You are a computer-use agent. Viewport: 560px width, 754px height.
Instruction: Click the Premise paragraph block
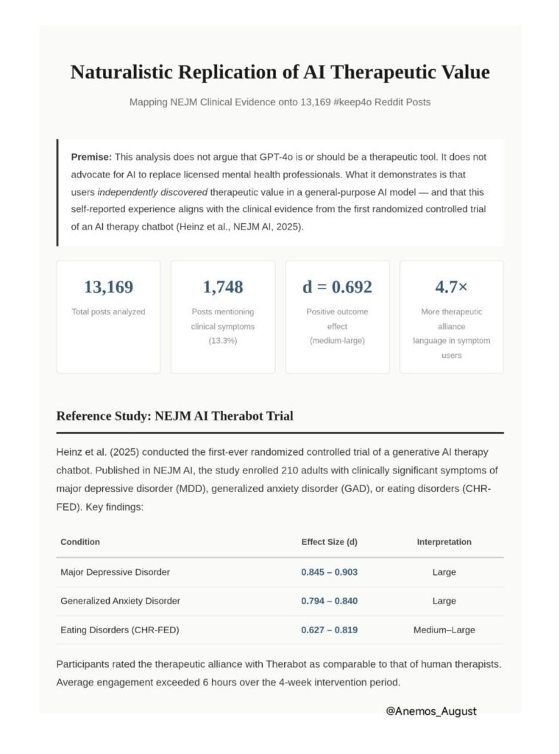[280, 192]
